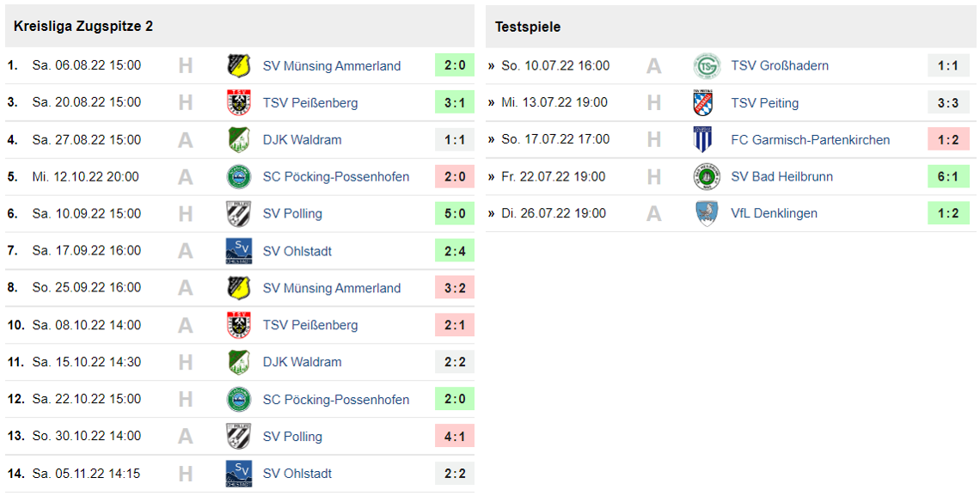Viewport: 980px width, 496px height.
Task: Click the TSV Peißenberg logo in the 20.08.22 match
Action: click(x=238, y=102)
